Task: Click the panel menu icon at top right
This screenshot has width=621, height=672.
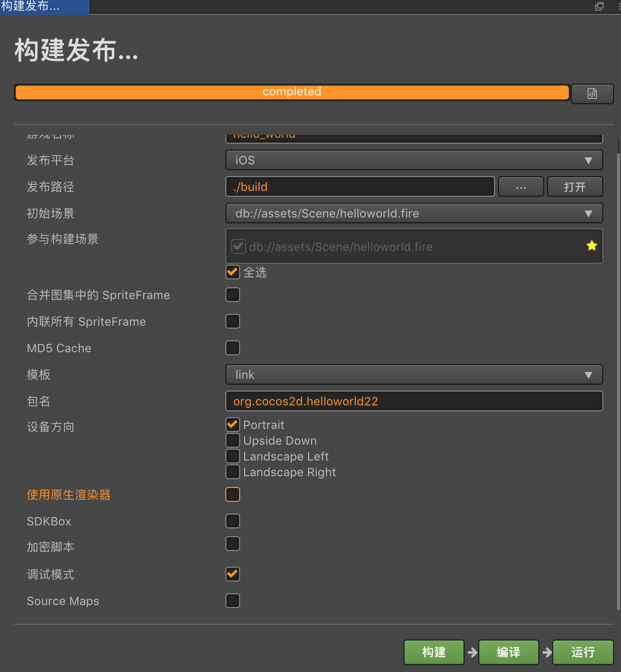Action: click(619, 6)
